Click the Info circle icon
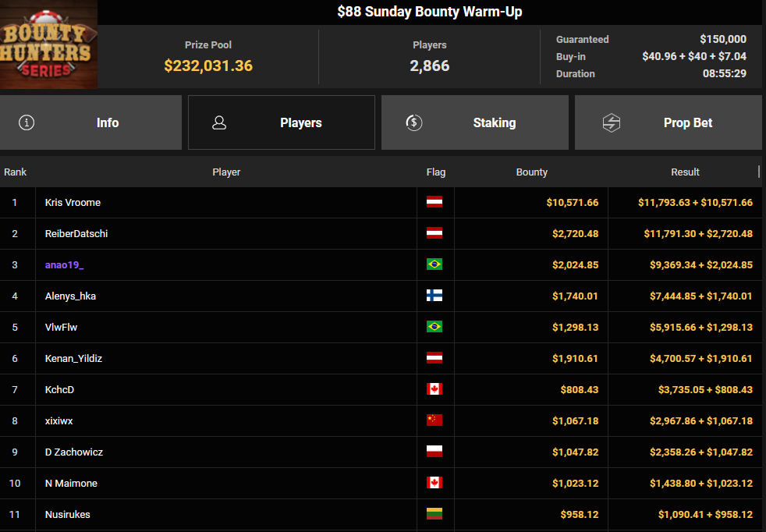Screen dimensions: 766x532 point(27,122)
